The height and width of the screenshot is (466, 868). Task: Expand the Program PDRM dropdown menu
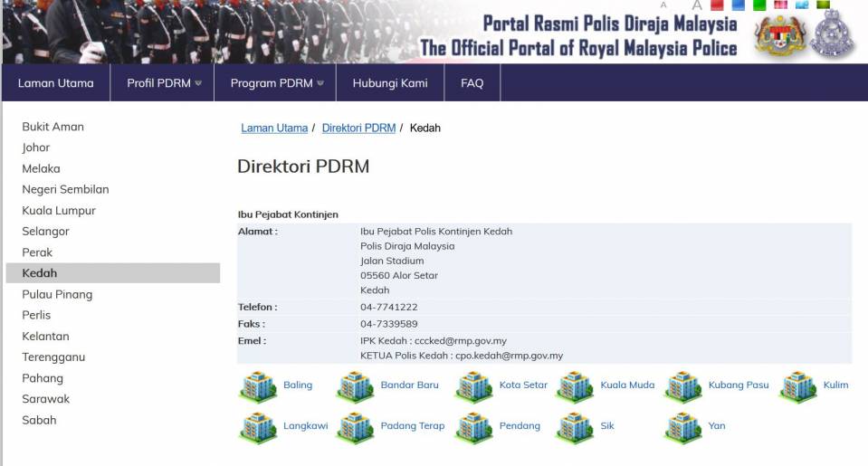[275, 83]
